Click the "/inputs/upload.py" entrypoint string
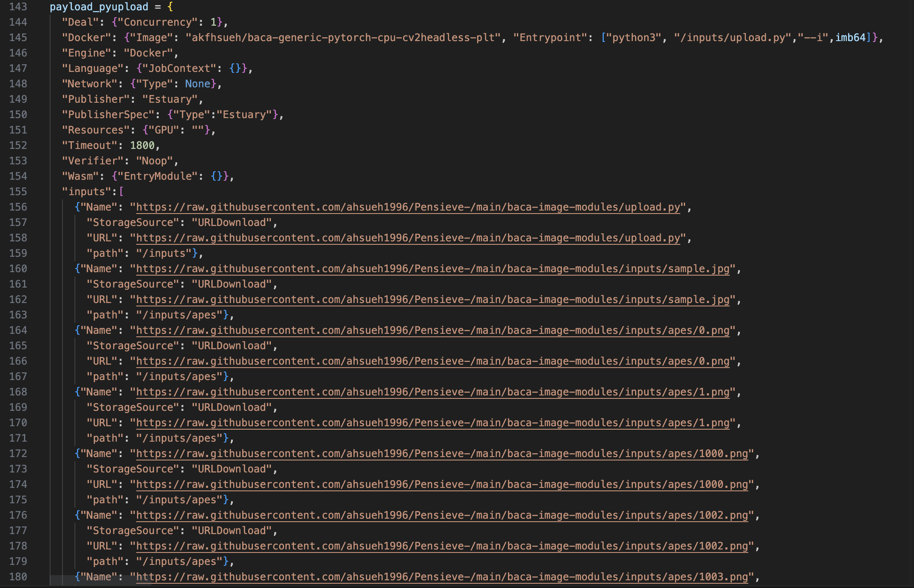 pos(733,38)
